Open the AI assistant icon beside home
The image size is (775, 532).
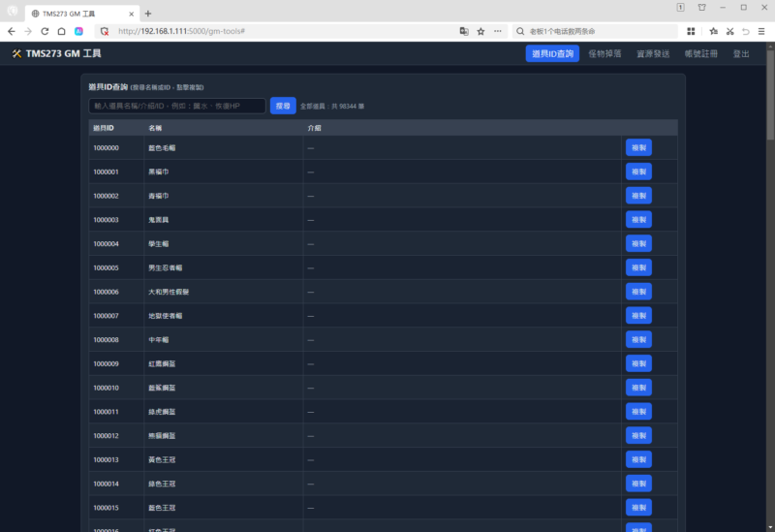pos(78,31)
